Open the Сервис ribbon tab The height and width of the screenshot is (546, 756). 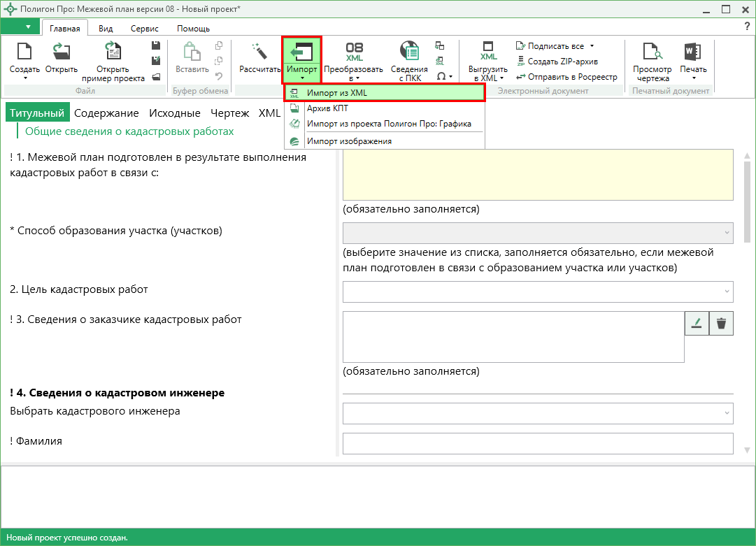click(x=144, y=29)
